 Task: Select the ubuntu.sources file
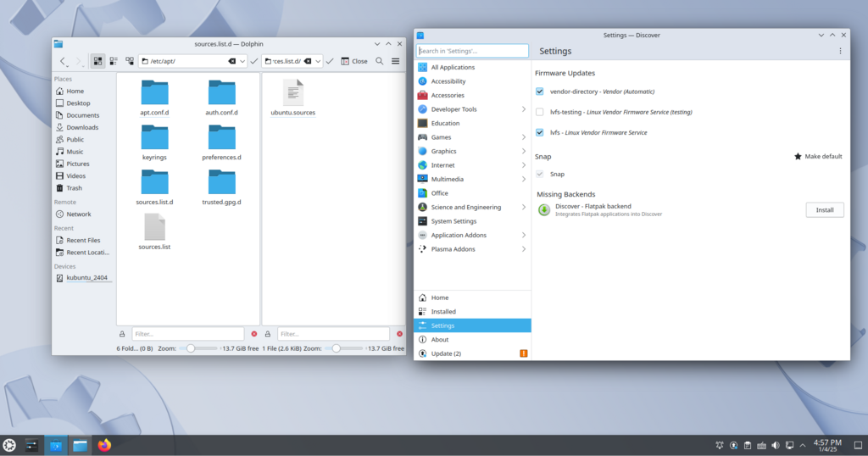pyautogui.click(x=292, y=98)
